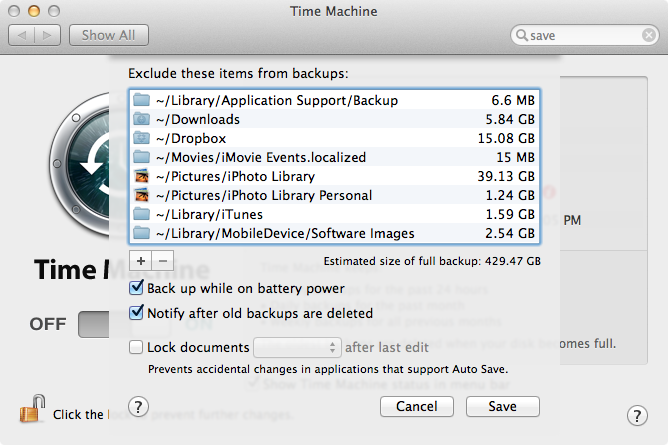Click the Show All button
This screenshot has width=668, height=445.
point(109,35)
